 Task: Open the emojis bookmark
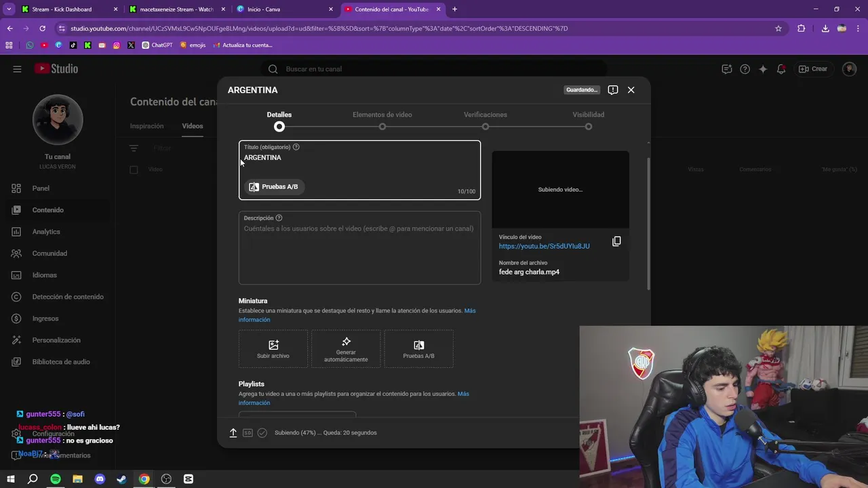[193, 45]
